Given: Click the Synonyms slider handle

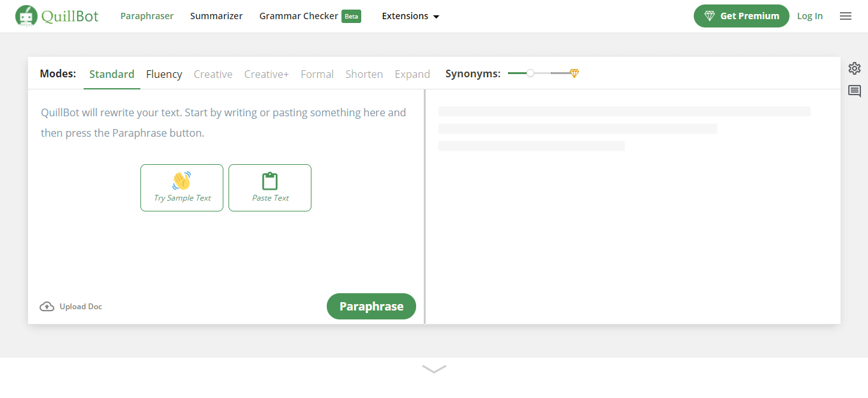Looking at the screenshot, I should [x=530, y=73].
